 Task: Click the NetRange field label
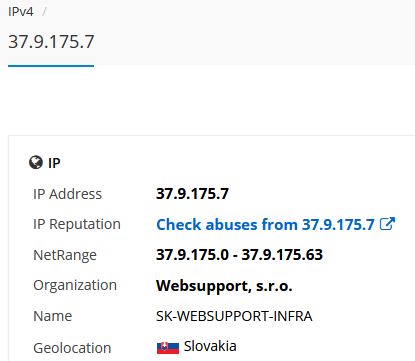coord(65,256)
